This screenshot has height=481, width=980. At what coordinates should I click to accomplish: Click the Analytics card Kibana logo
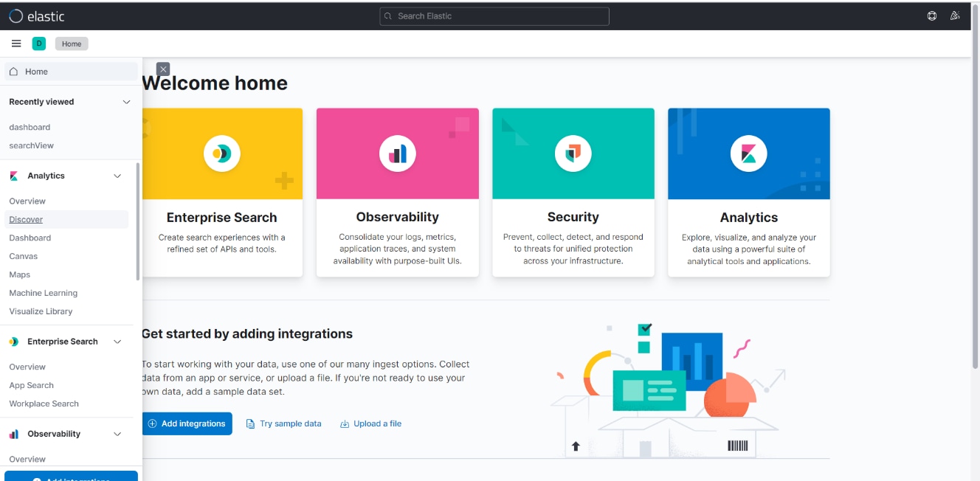[x=749, y=153]
